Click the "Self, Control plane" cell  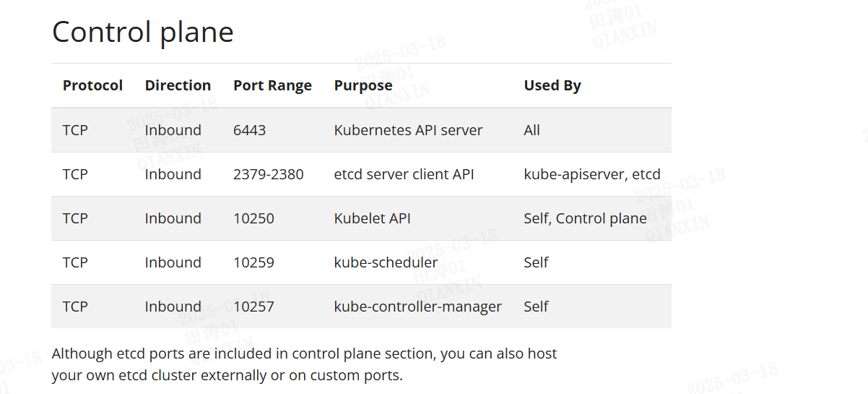(x=585, y=218)
